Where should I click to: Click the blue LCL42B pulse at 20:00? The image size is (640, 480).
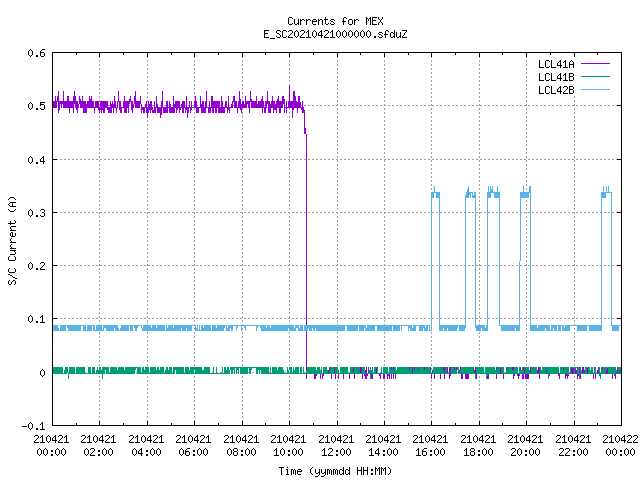coord(525,257)
